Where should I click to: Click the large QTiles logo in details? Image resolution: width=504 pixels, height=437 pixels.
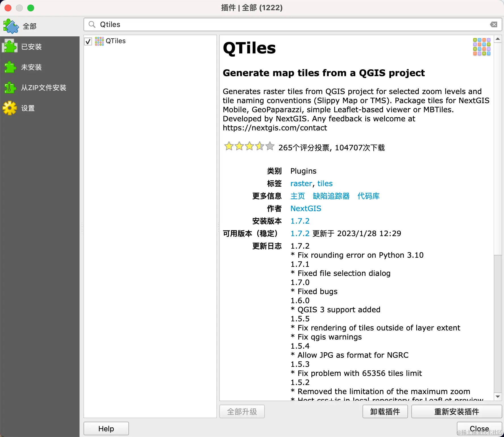(482, 47)
